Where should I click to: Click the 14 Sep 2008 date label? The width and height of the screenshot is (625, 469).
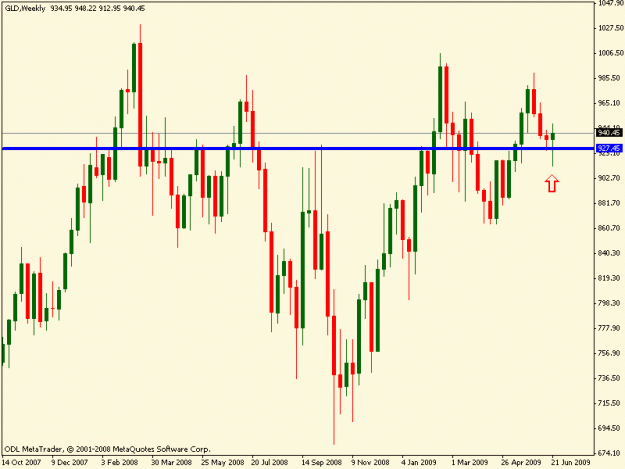coord(321,463)
